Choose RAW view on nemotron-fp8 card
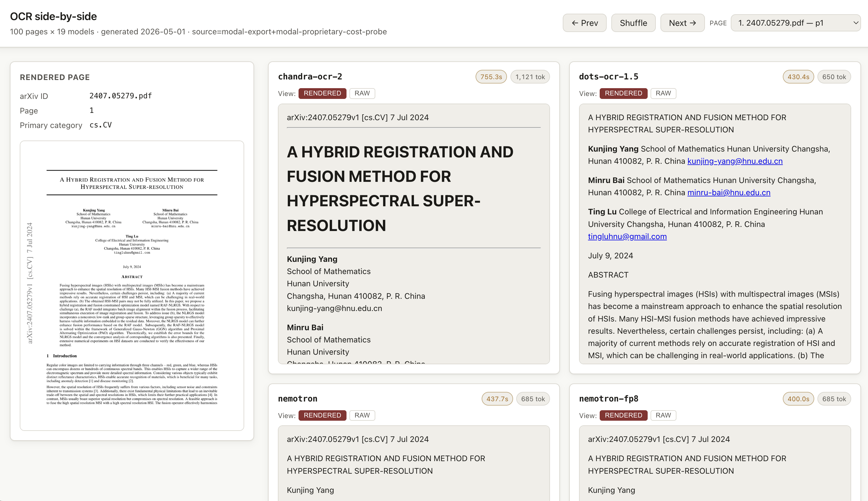Viewport: 868px width, 501px height. [x=663, y=415]
